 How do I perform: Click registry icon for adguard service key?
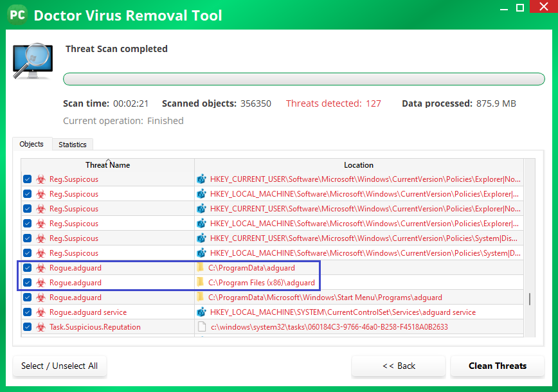201,312
